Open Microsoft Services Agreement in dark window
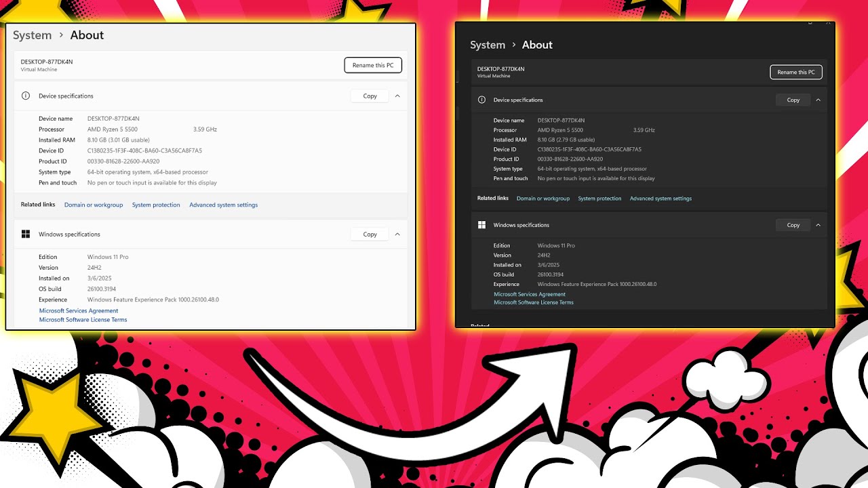This screenshot has height=488, width=868. pyautogui.click(x=530, y=294)
